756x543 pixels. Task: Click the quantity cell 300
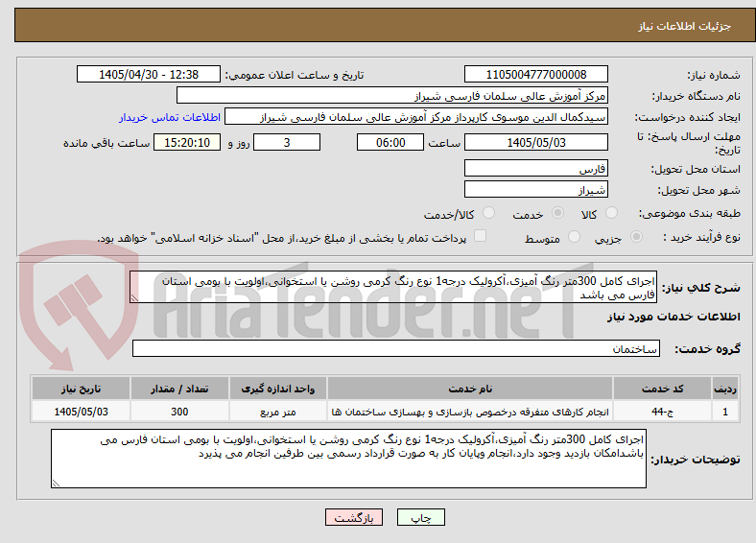click(x=179, y=412)
